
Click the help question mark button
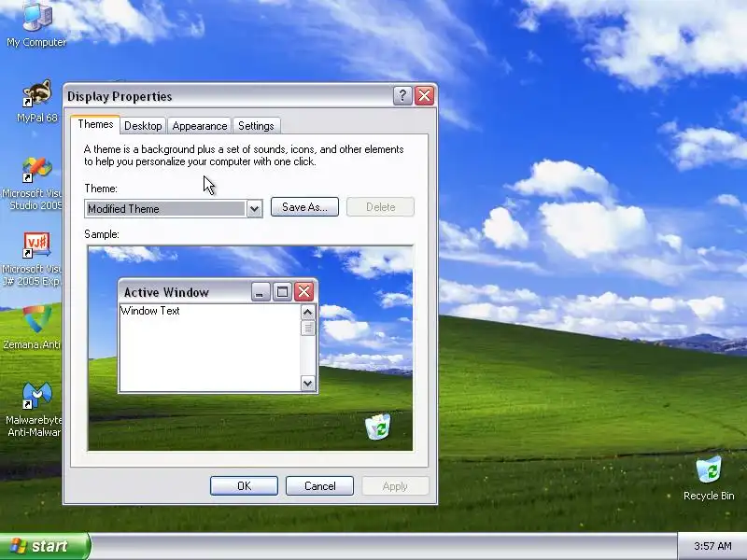(x=402, y=96)
